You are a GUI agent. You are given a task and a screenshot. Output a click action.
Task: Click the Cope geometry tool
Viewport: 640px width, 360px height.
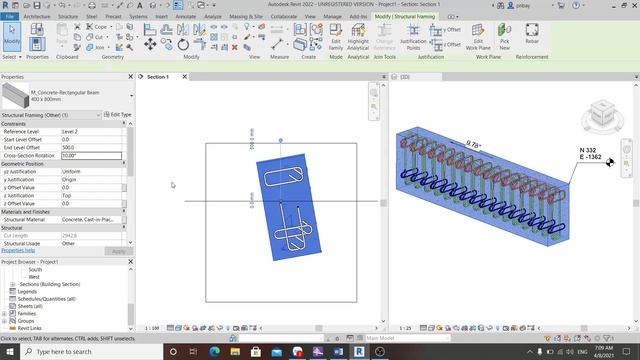click(97, 27)
